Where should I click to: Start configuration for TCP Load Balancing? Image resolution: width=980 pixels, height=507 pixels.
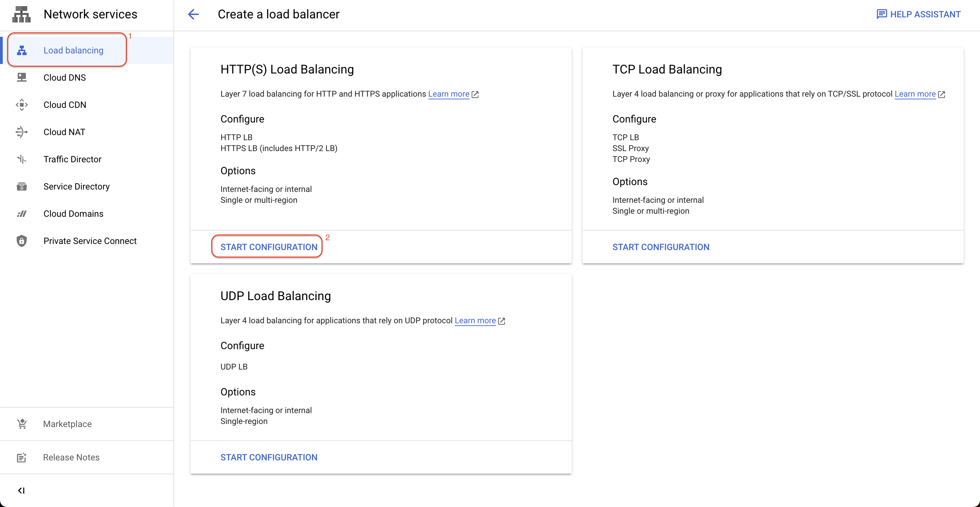coord(661,246)
